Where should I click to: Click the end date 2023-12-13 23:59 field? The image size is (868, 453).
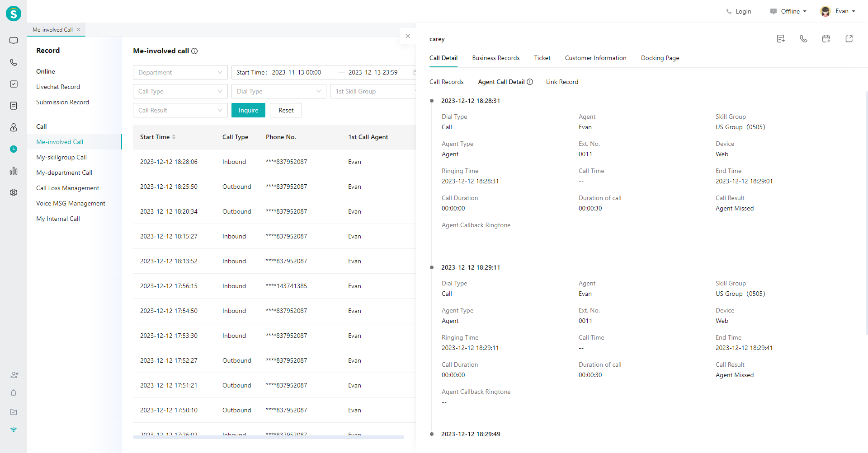[x=373, y=72]
